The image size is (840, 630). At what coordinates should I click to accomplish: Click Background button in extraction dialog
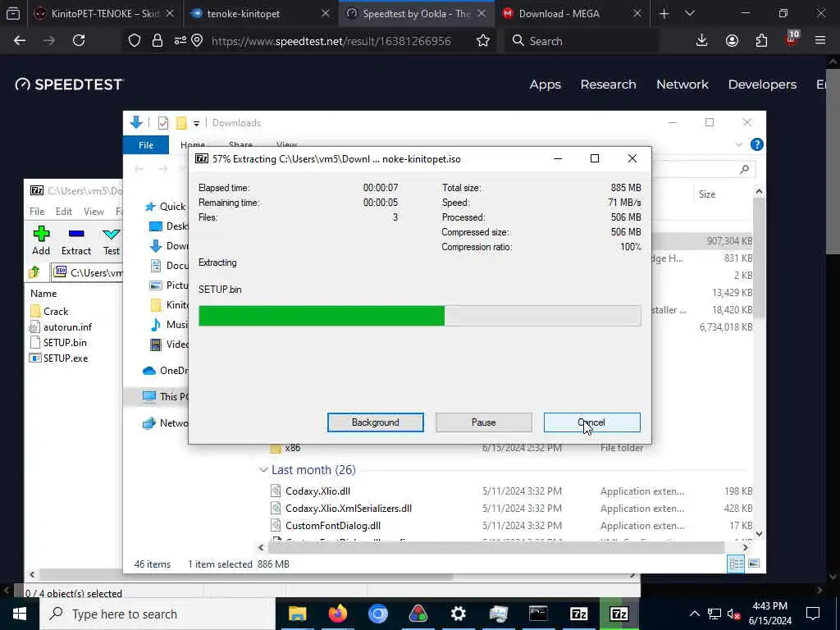point(375,422)
